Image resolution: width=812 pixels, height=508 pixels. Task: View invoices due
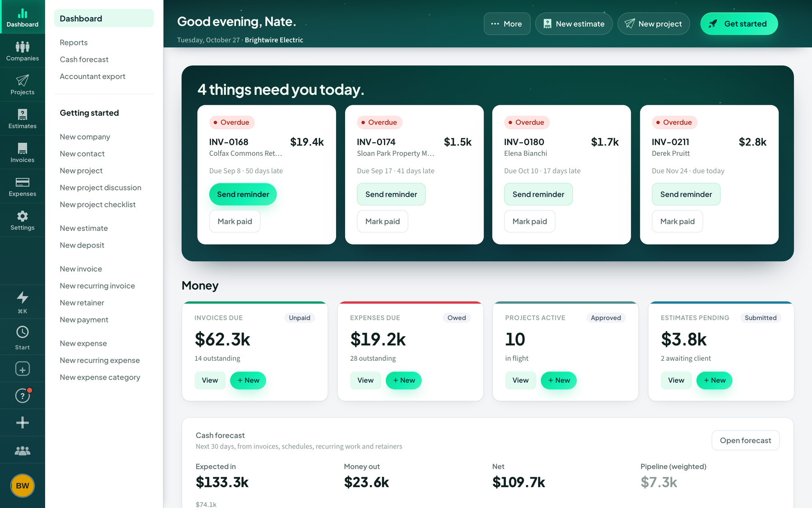210,380
